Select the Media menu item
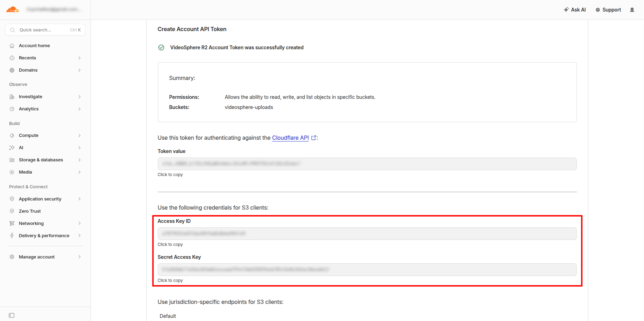644x321 pixels. pyautogui.click(x=45, y=172)
